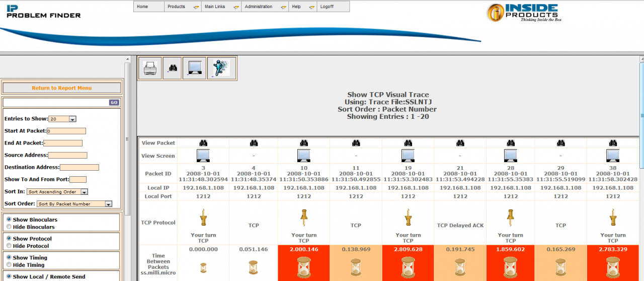Click red hourglass under 2.000.146 timing
This screenshot has height=281, width=644.
coord(304,267)
